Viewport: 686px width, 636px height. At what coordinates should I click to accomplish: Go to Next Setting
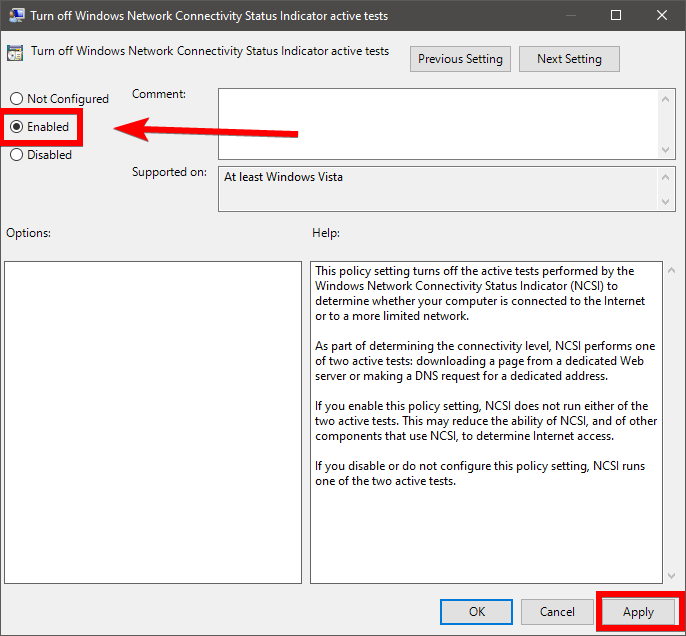coord(569,59)
